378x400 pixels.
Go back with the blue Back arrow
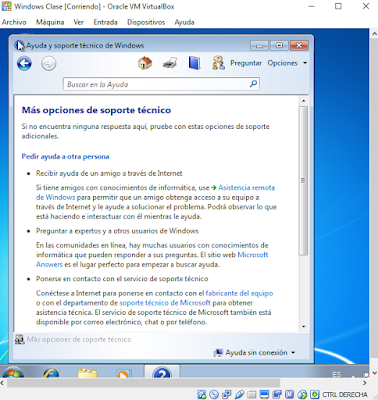pyautogui.click(x=24, y=63)
